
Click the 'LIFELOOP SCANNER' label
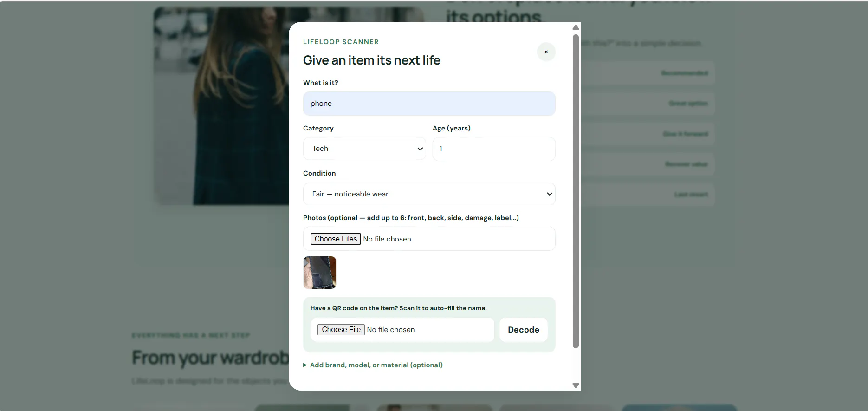(x=341, y=42)
